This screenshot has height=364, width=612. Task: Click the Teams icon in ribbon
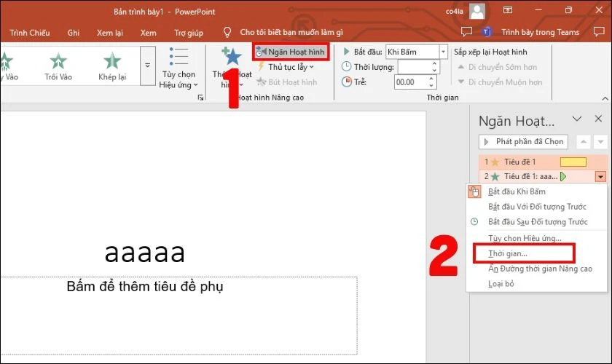tap(486, 32)
